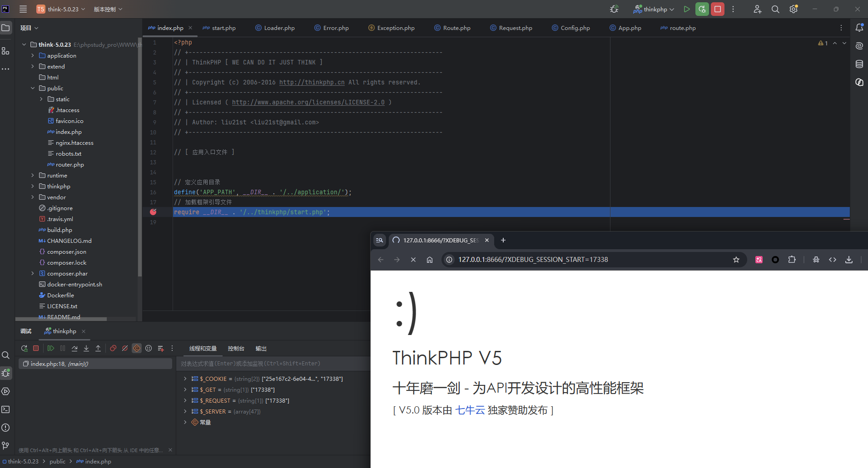
Task: Open the Find tool window on left stripe
Action: click(x=5, y=355)
